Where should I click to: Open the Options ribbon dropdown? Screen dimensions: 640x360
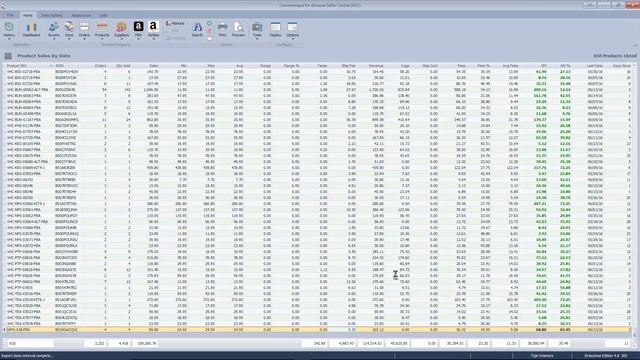(292, 30)
